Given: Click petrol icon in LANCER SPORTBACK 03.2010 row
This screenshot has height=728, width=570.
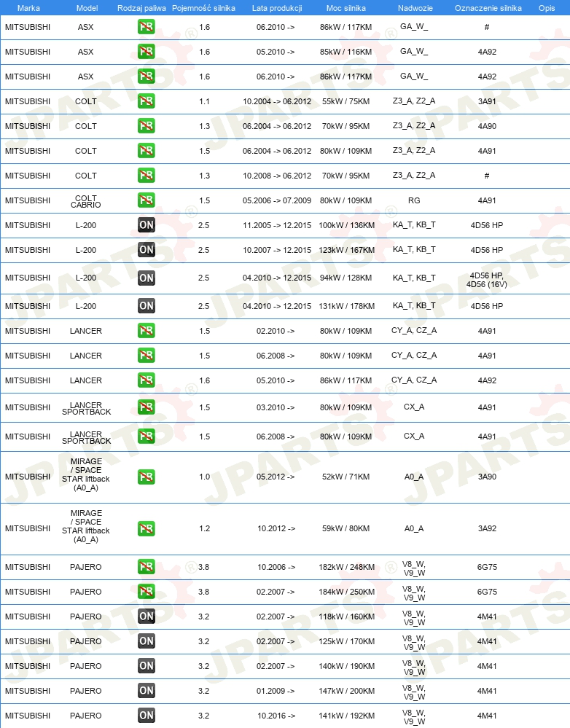Looking at the screenshot, I should tap(147, 407).
